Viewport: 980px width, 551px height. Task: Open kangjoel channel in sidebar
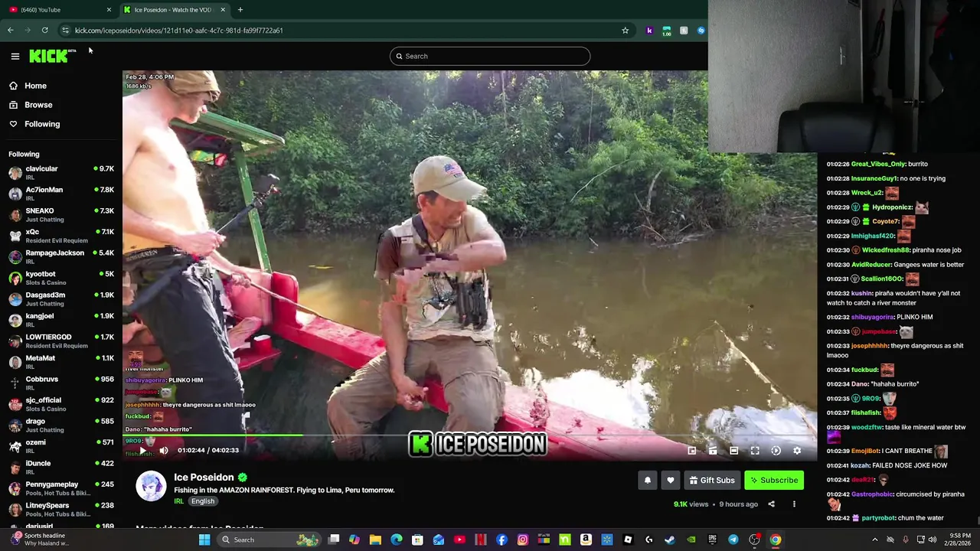pyautogui.click(x=61, y=320)
